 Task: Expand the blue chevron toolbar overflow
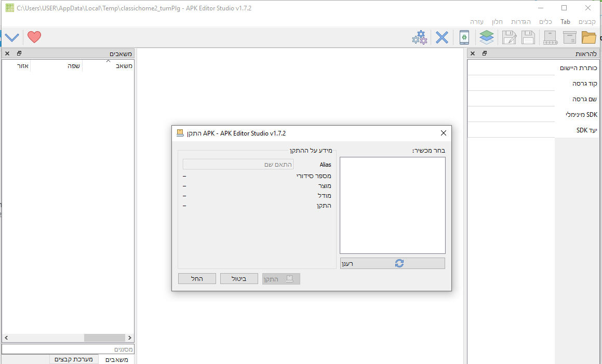[12, 37]
